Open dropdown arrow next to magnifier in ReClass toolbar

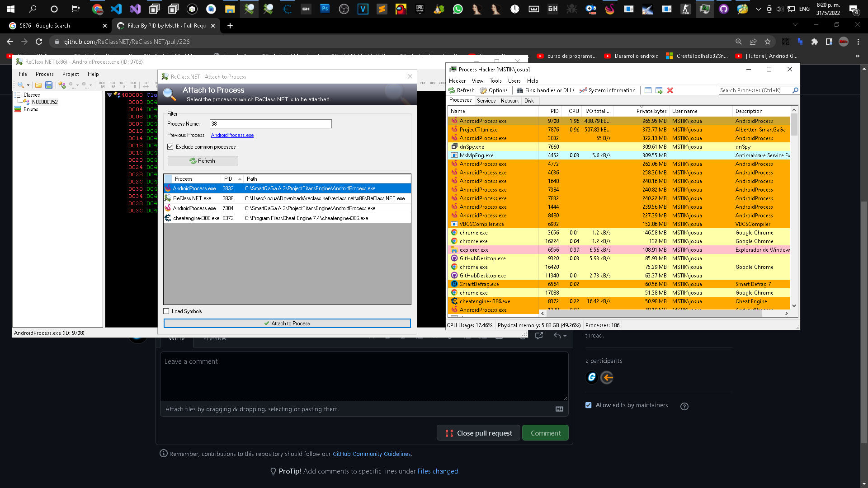[x=28, y=85]
